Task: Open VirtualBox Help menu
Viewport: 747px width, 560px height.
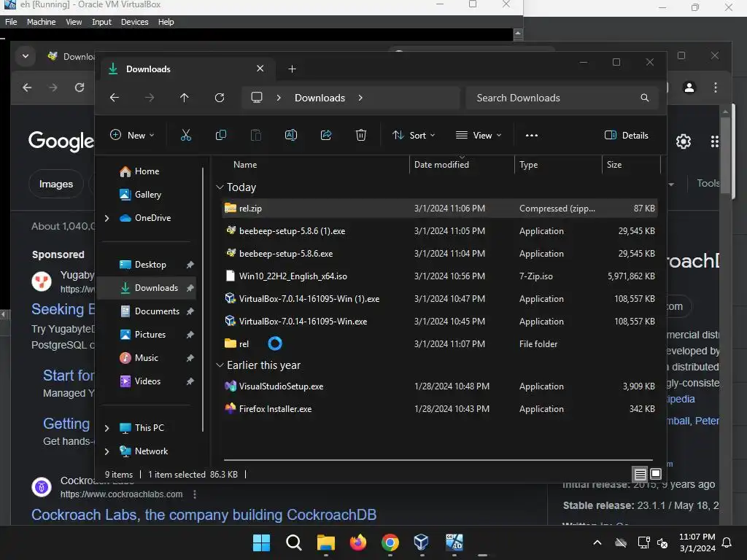Action: tap(166, 22)
